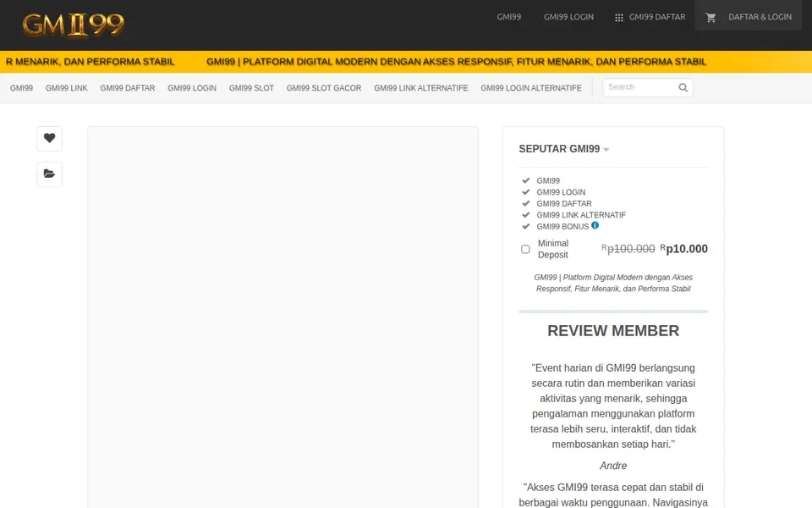Image resolution: width=812 pixels, height=508 pixels.
Task: Click the search magnifier icon
Action: pyautogui.click(x=683, y=87)
